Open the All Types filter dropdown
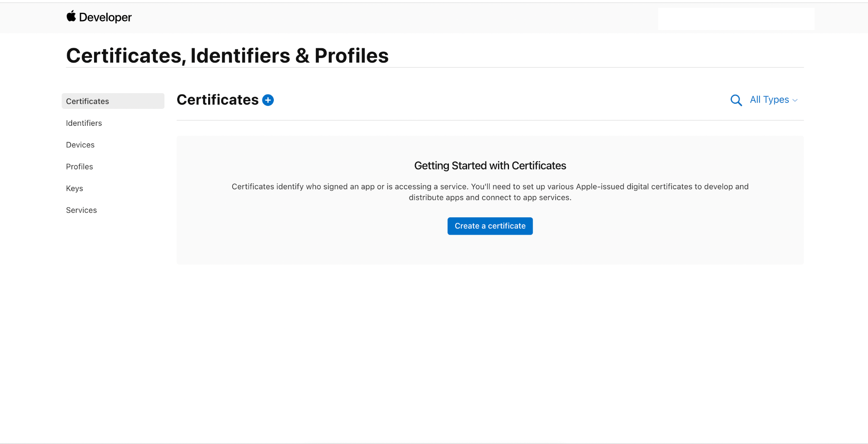The image size is (868, 444). [769, 100]
